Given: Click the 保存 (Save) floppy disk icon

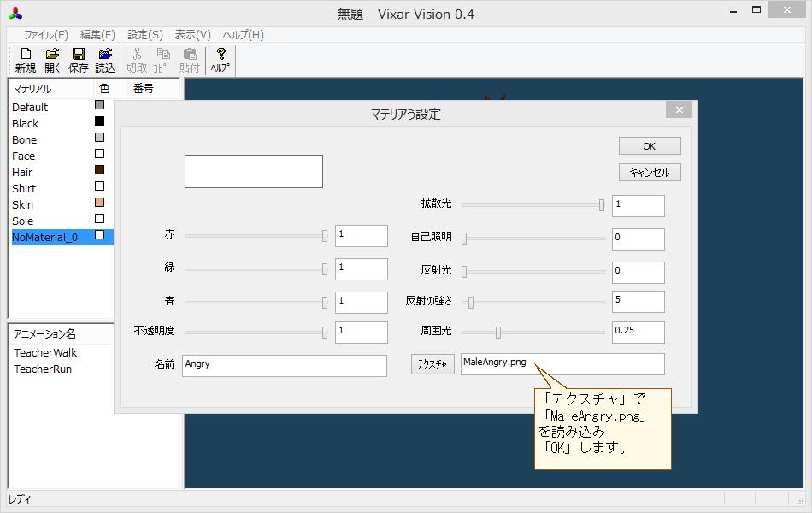Looking at the screenshot, I should (77, 55).
